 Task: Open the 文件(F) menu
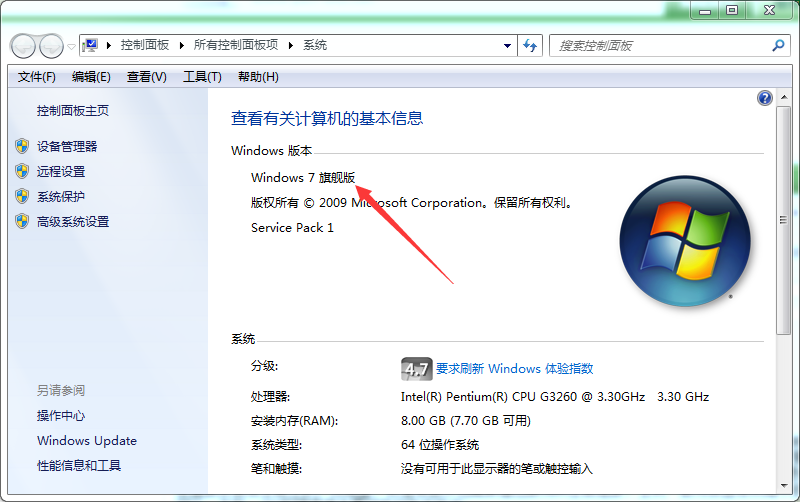37,77
